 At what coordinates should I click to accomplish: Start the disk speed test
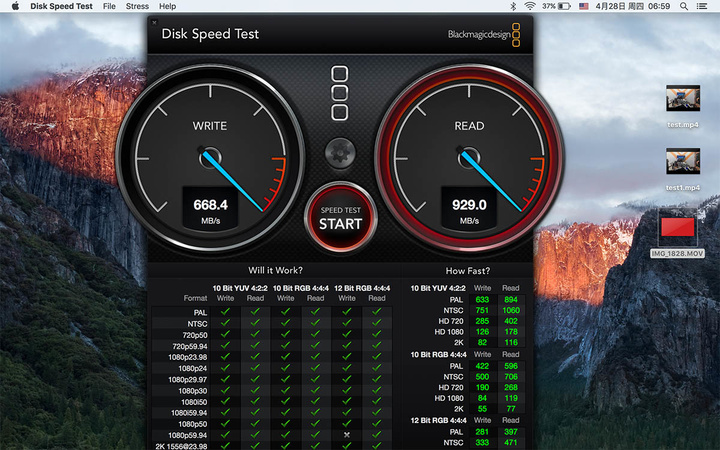click(340, 218)
